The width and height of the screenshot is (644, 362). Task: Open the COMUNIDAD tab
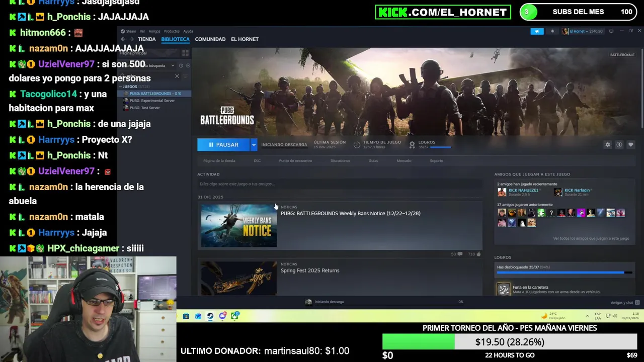click(210, 39)
